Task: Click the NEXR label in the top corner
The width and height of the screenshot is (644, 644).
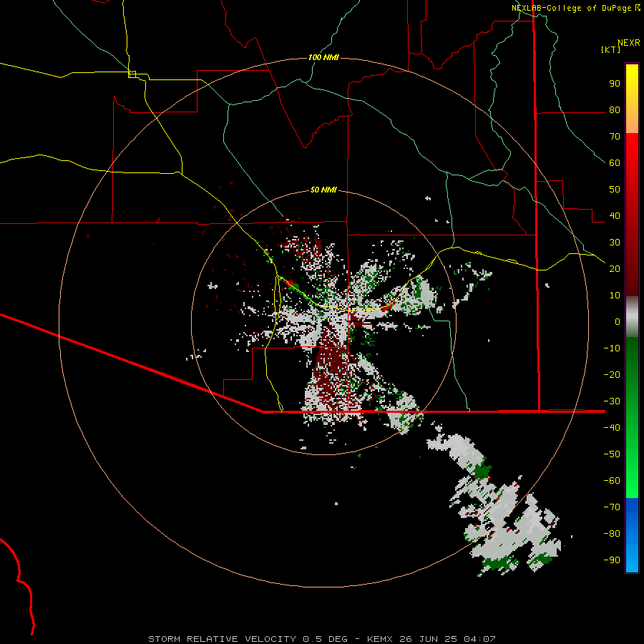Action: [629, 43]
